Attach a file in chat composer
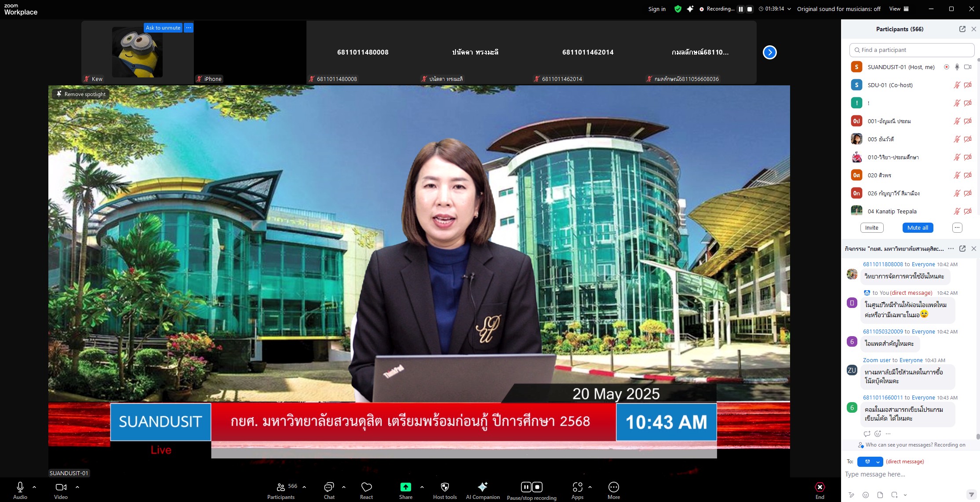 point(880,495)
